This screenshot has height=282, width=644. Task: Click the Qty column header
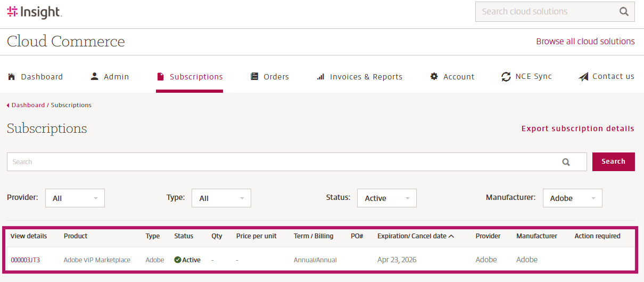[217, 236]
